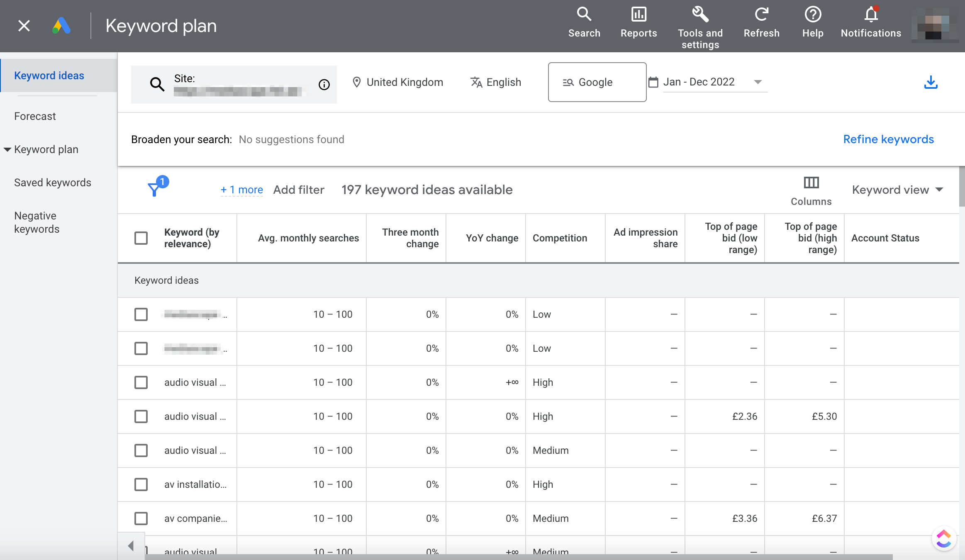This screenshot has height=560, width=965.
Task: Open Saved keywords
Action: click(x=53, y=183)
